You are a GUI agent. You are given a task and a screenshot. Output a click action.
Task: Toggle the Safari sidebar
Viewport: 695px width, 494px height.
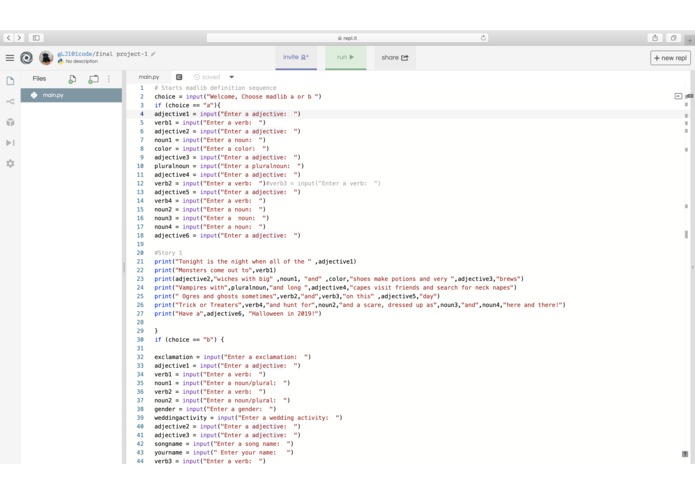36,38
